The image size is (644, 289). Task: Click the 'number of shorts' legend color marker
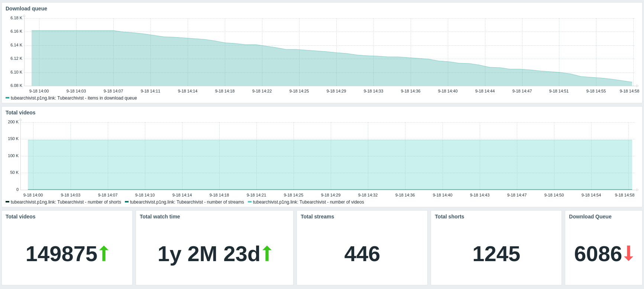[x=7, y=202]
